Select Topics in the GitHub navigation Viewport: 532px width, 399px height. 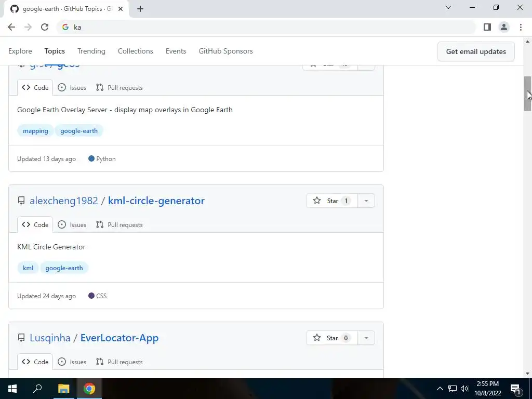tap(55, 51)
